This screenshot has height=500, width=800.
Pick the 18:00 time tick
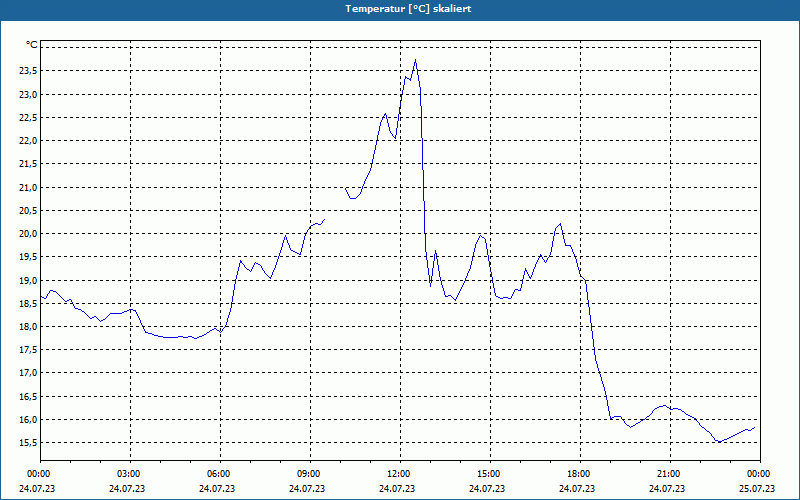pyautogui.click(x=580, y=474)
